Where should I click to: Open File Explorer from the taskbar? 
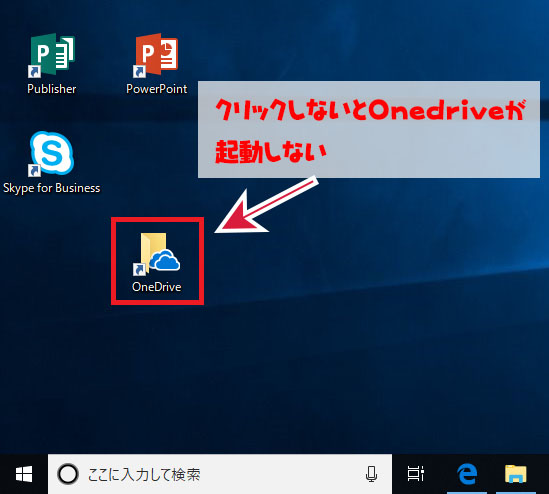[515, 474]
